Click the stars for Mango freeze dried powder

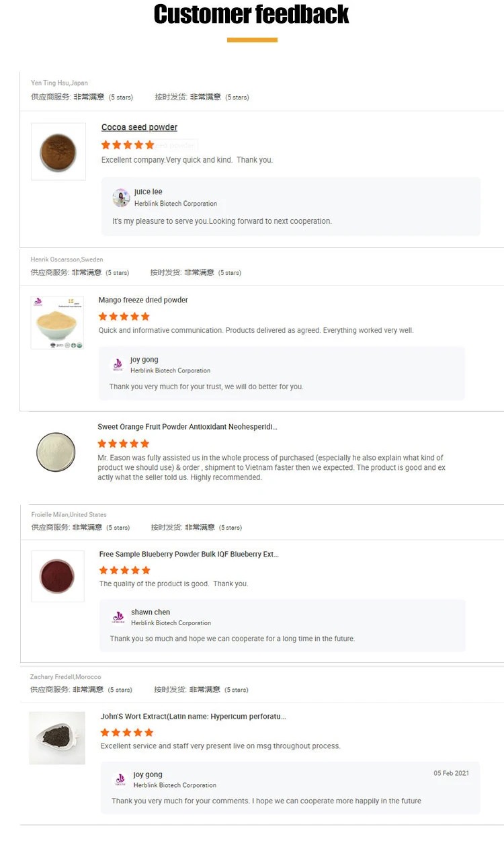(x=124, y=317)
